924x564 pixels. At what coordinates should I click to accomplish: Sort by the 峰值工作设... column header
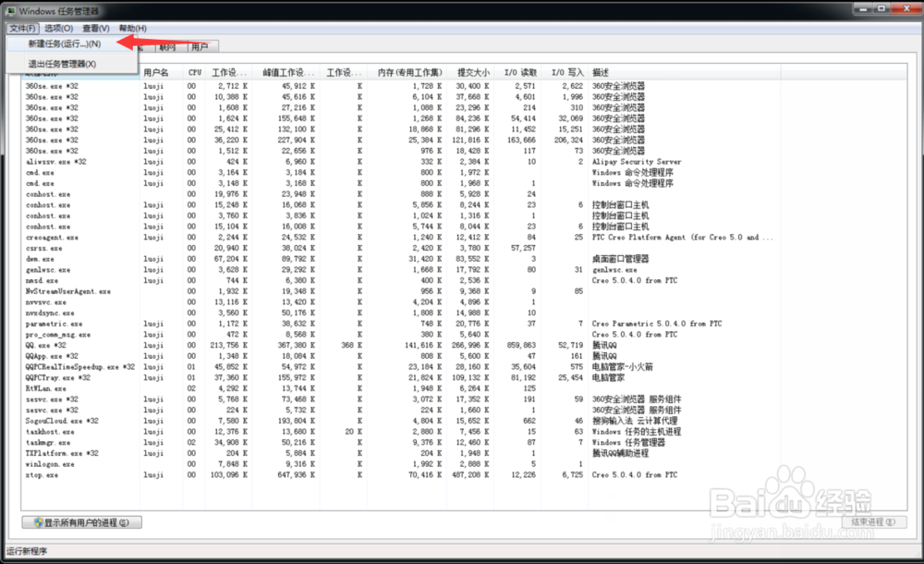[286, 72]
